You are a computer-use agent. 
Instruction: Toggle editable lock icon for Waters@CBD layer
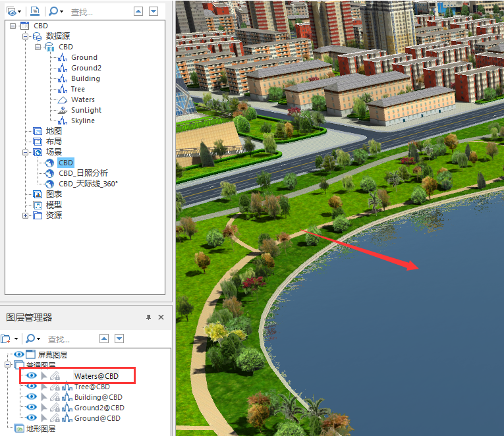(x=55, y=375)
